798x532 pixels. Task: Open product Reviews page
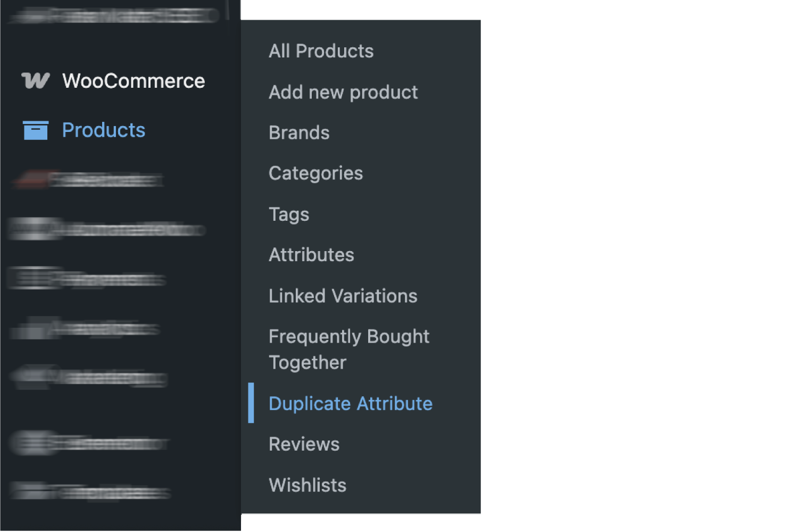(x=304, y=444)
